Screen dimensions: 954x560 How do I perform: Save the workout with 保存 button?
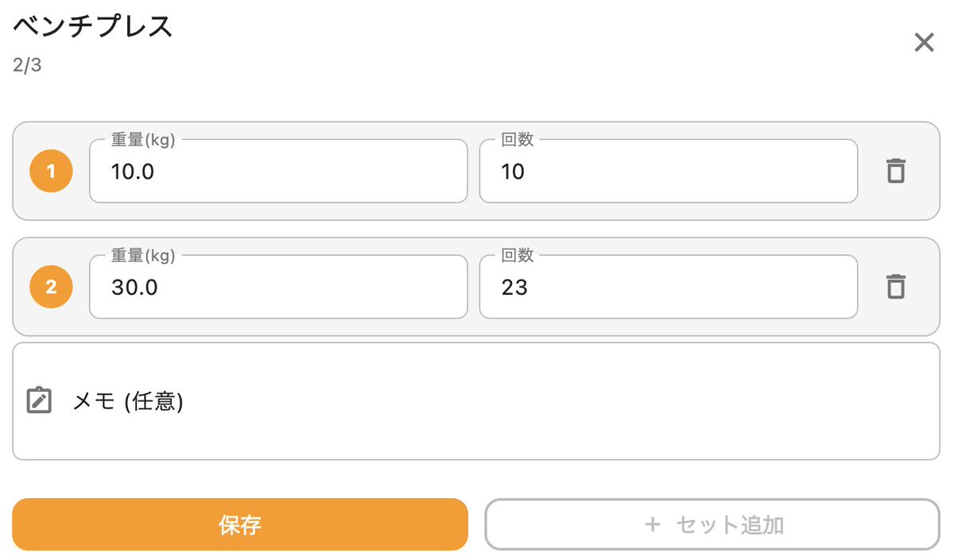(x=240, y=524)
